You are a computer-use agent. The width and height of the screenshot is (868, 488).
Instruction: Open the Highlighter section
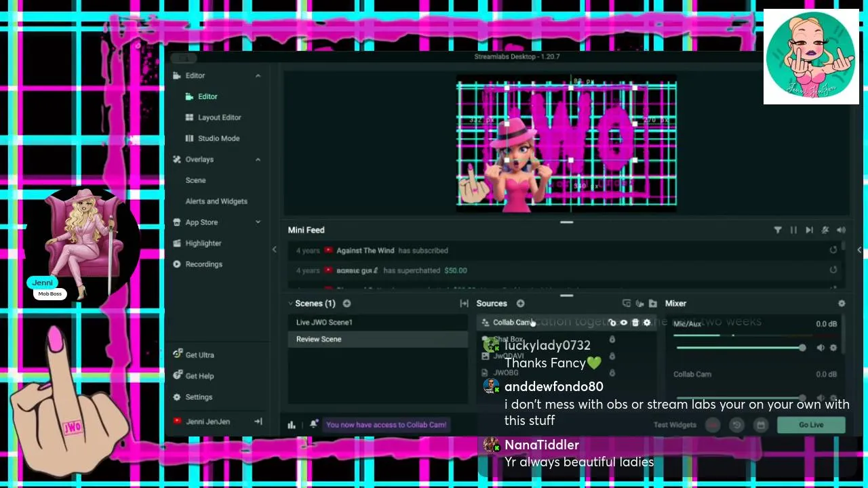pyautogui.click(x=197, y=243)
